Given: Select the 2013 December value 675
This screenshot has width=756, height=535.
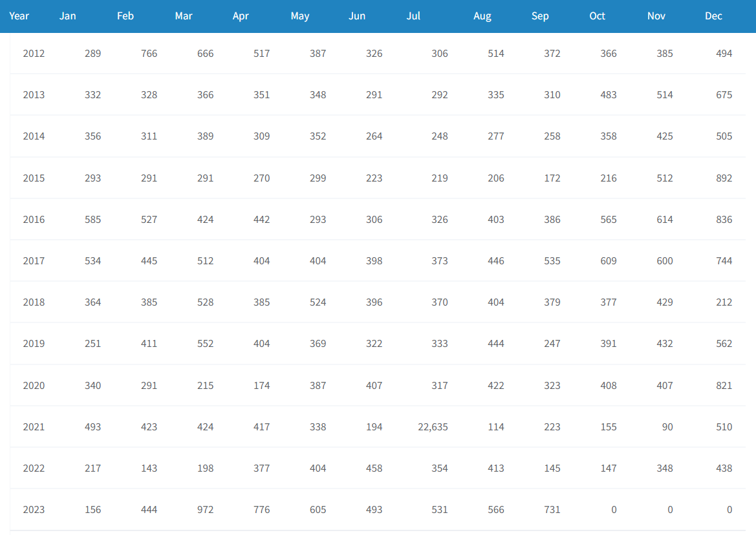Looking at the screenshot, I should (724, 95).
